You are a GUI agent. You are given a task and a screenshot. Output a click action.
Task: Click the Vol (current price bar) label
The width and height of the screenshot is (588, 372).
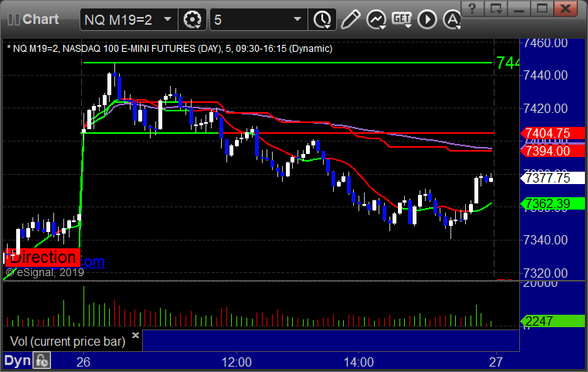67,341
